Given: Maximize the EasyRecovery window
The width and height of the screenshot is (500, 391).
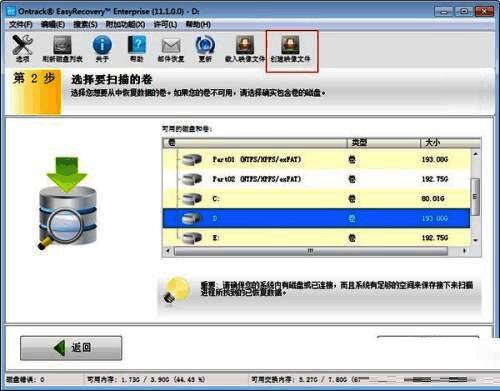Looking at the screenshot, I should coord(464,12).
